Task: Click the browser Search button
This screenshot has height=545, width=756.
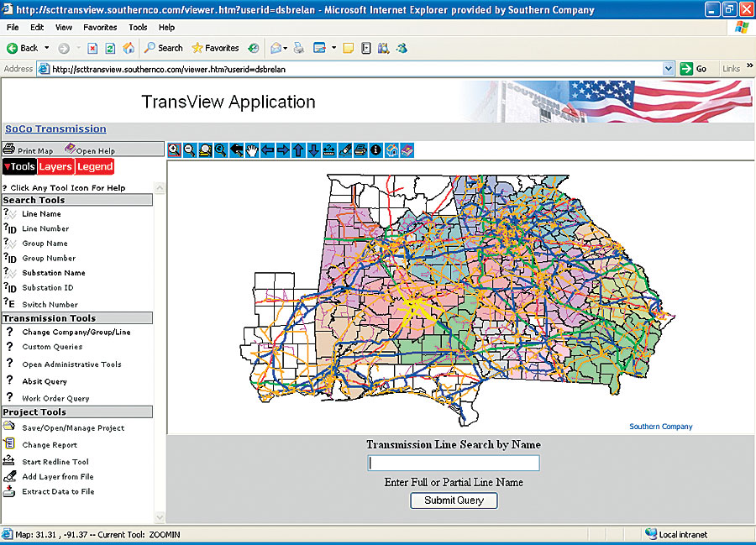Action: click(164, 48)
